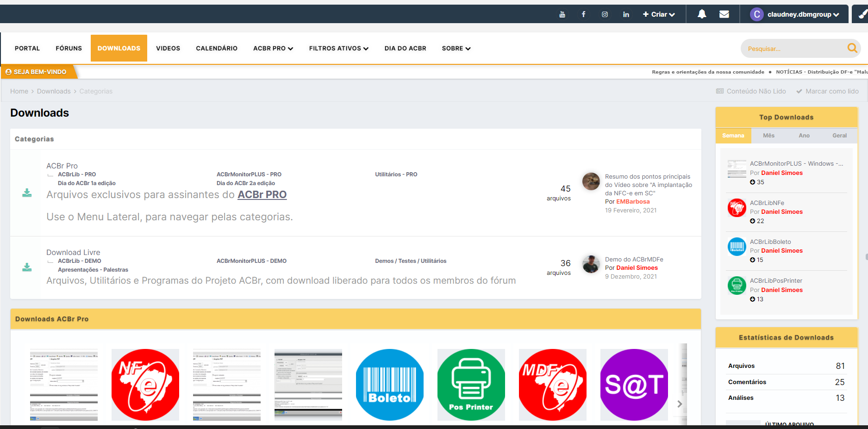
Task: Expand the SOBRE menu
Action: click(456, 48)
